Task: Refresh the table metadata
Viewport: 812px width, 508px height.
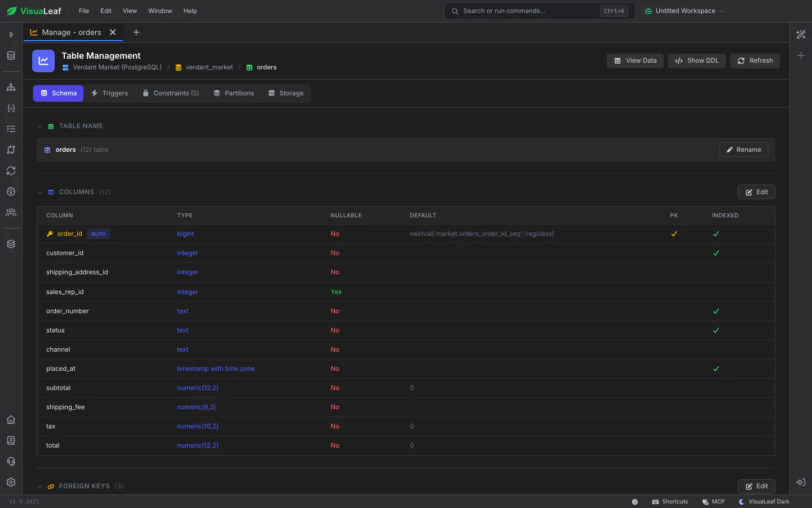Action: pyautogui.click(x=755, y=61)
